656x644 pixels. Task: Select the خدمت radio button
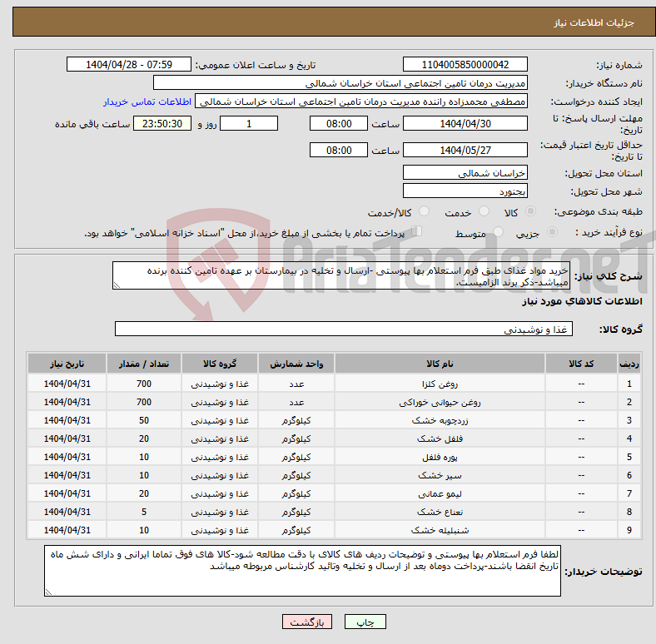[484, 211]
